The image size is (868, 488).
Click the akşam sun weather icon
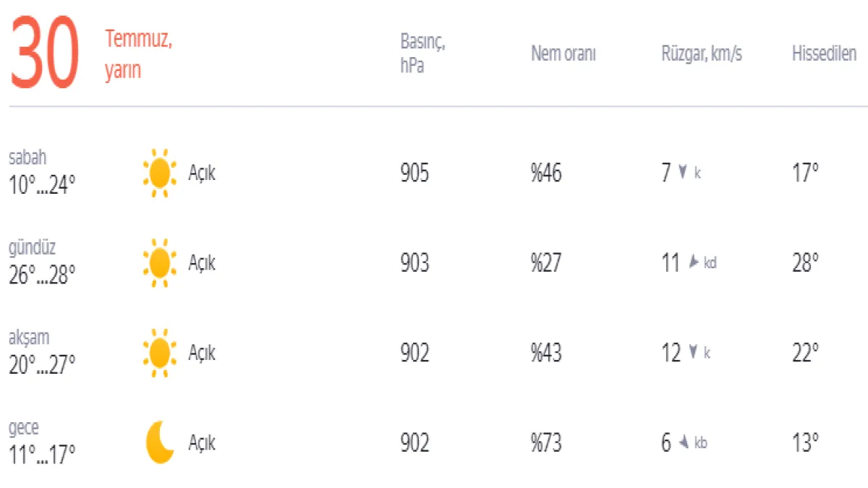pos(159,353)
